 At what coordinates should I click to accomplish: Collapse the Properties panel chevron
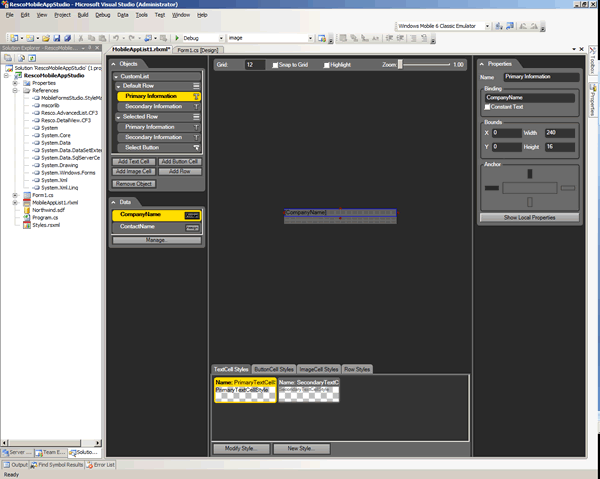482,64
